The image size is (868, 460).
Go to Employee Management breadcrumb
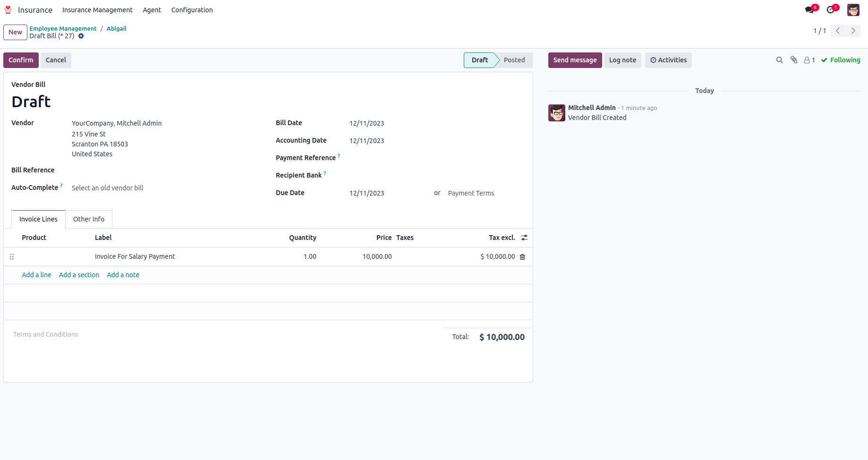63,28
